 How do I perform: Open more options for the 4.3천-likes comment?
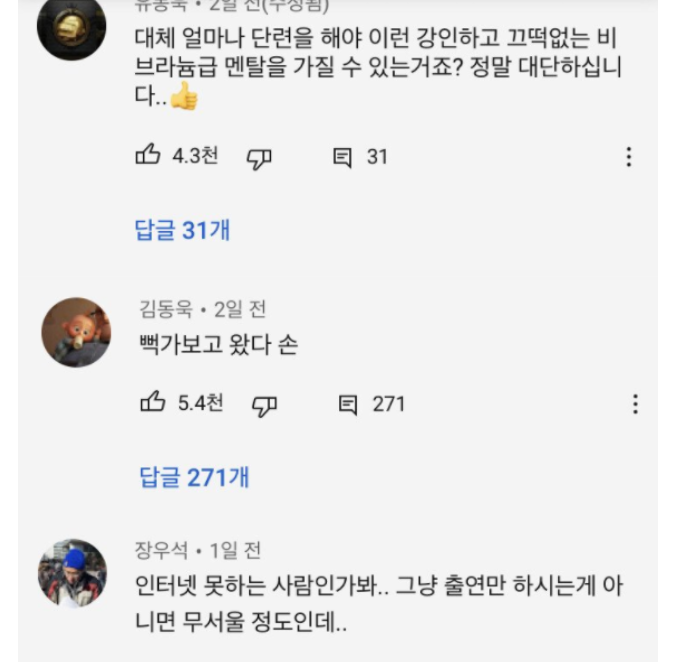[x=629, y=157]
